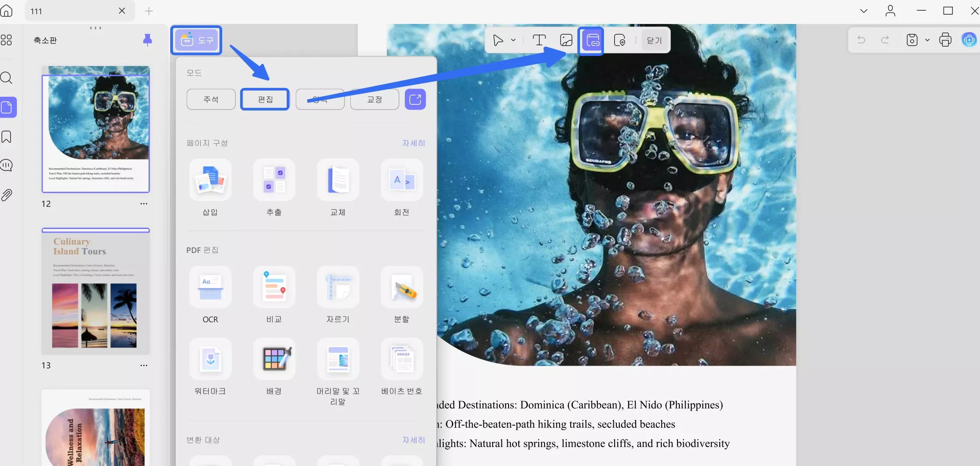Open the comments sidebar panel

6,166
